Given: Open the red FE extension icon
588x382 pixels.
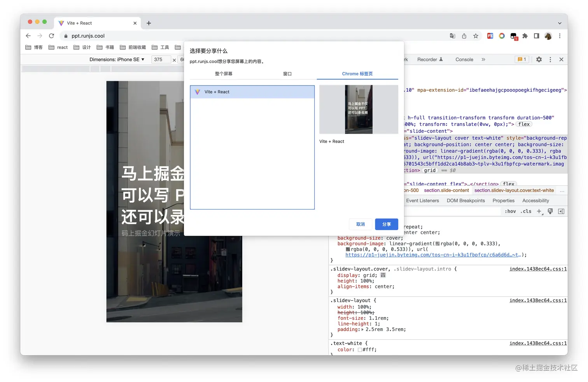Looking at the screenshot, I should [x=490, y=36].
